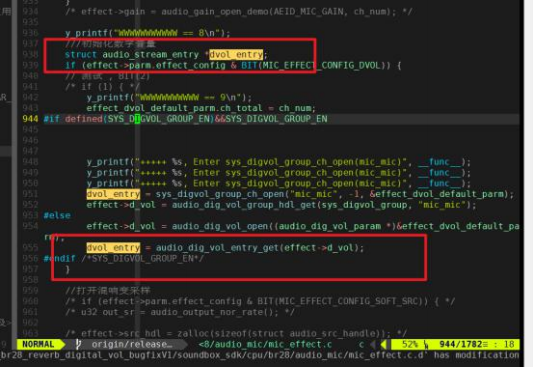Click the y_printf '== 9' call on line 942
The height and width of the screenshot is (367, 534).
(x=169, y=97)
